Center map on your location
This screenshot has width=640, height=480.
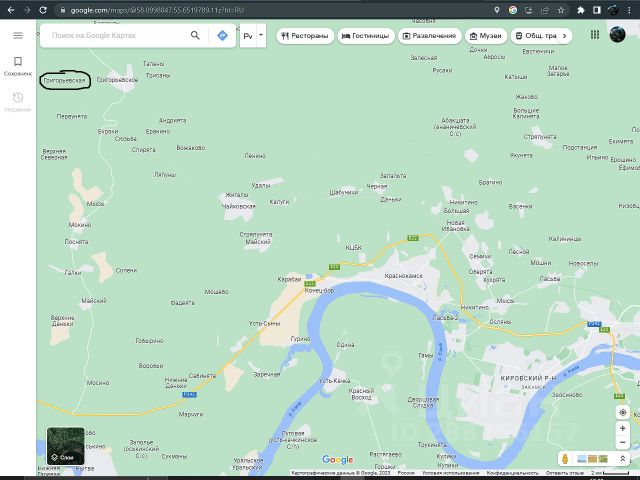[622, 412]
